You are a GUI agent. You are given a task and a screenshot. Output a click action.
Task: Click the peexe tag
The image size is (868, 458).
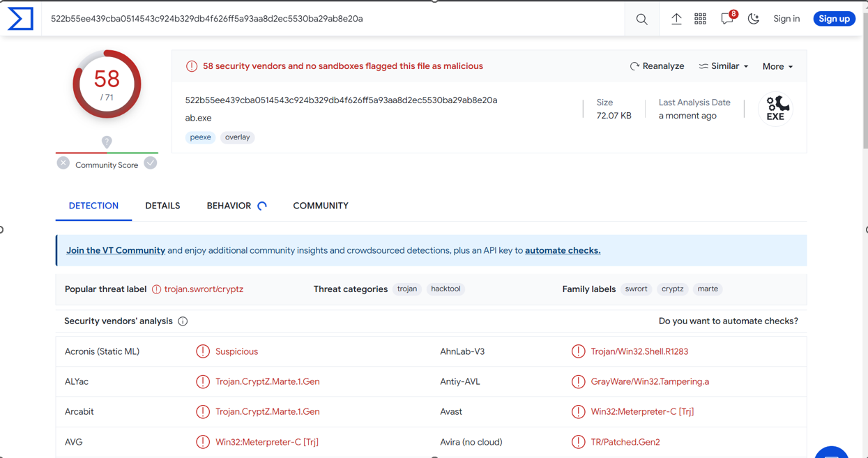tap(200, 137)
